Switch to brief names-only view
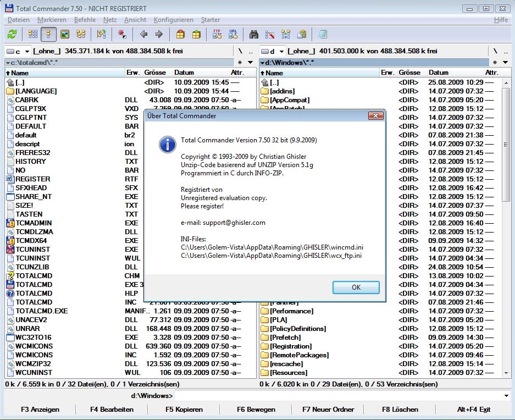The image size is (515, 420). pyautogui.click(x=33, y=34)
